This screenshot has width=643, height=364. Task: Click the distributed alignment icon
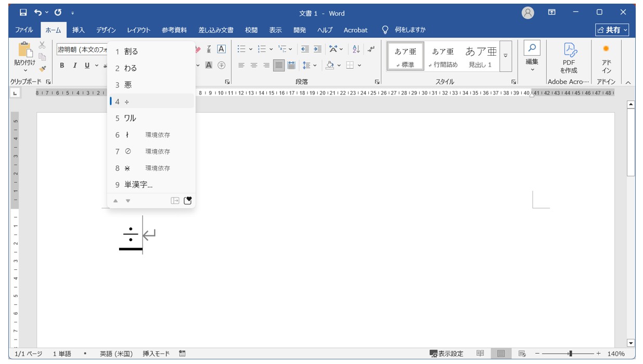point(291,65)
